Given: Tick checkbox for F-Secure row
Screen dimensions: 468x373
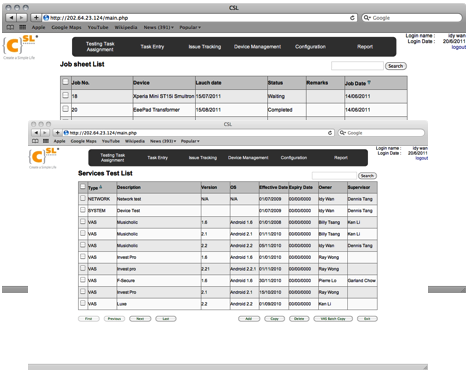Looking at the screenshot, I should [x=83, y=280].
